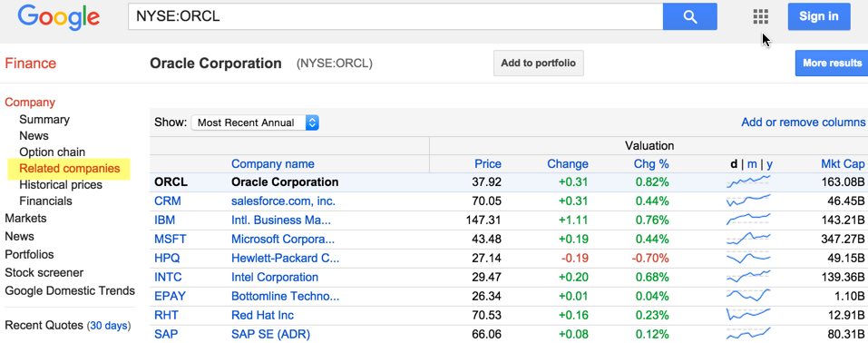Viewport: 868px width, 343px height.
Task: Open Bottomline Techno... company link
Action: [286, 297]
